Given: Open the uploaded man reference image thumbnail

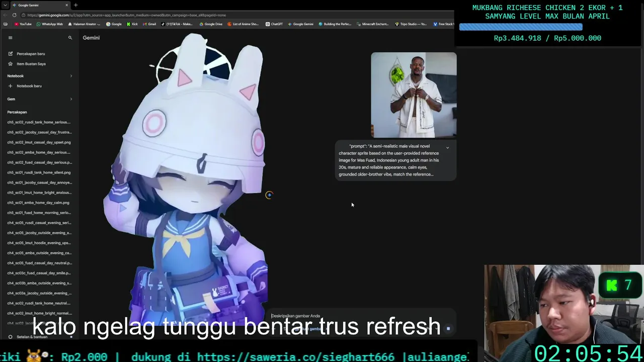Looking at the screenshot, I should [x=414, y=95].
